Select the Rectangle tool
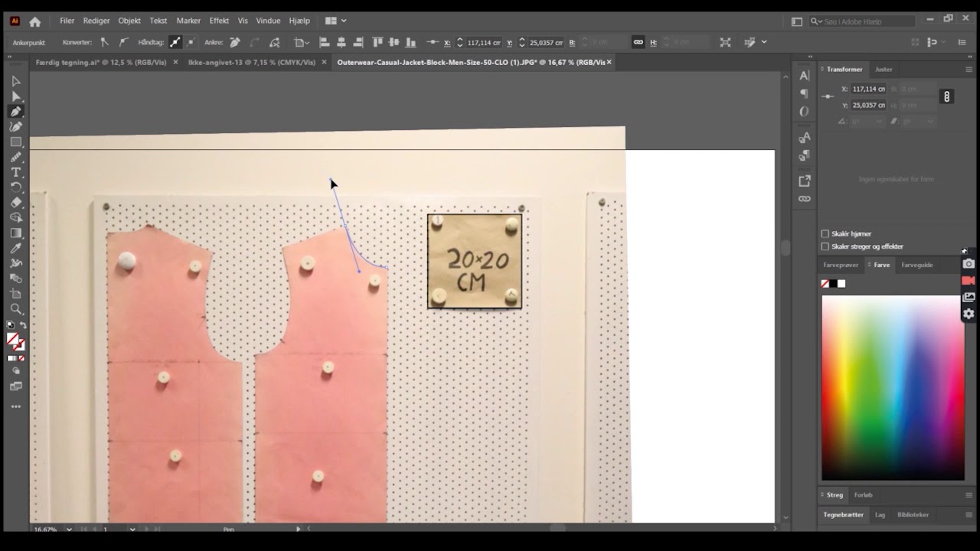The image size is (980, 551). pos(15,142)
